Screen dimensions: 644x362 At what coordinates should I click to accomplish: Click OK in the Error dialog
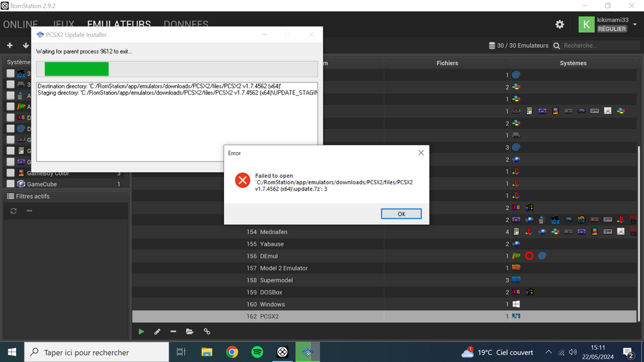pyautogui.click(x=401, y=214)
